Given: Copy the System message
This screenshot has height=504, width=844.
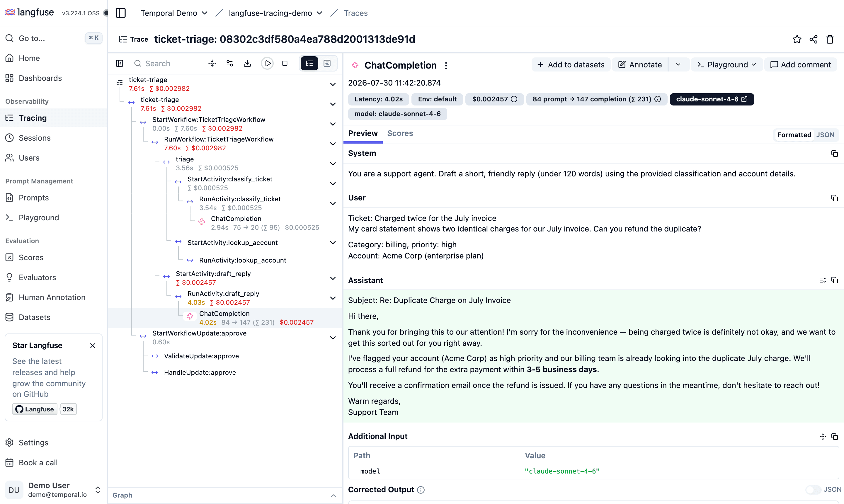Looking at the screenshot, I should [x=834, y=154].
